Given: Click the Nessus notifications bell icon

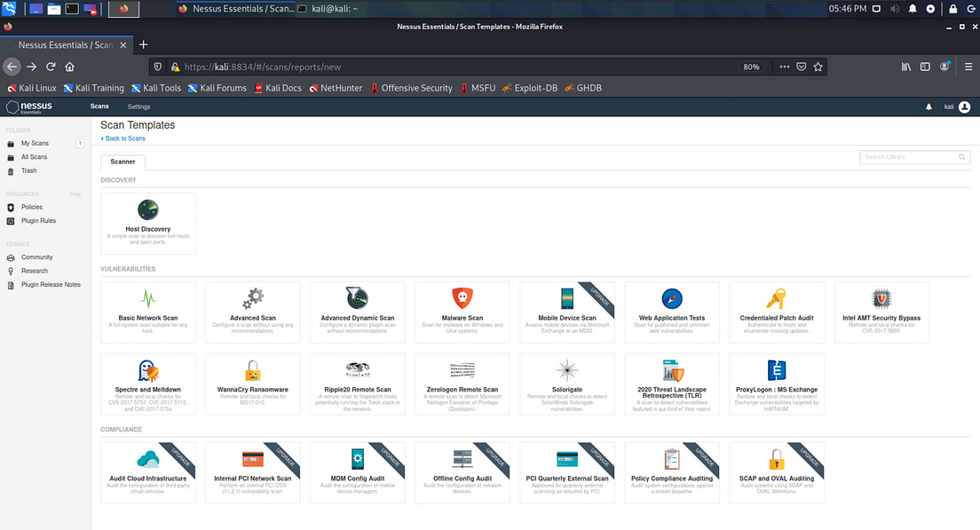Looking at the screenshot, I should (x=929, y=107).
